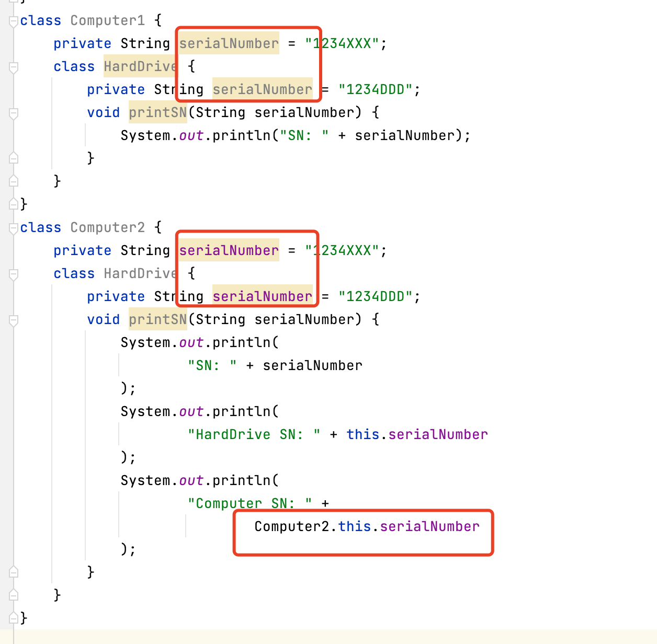
Task: Fold the HardDrive class inside Computer2
Action: click(x=14, y=274)
